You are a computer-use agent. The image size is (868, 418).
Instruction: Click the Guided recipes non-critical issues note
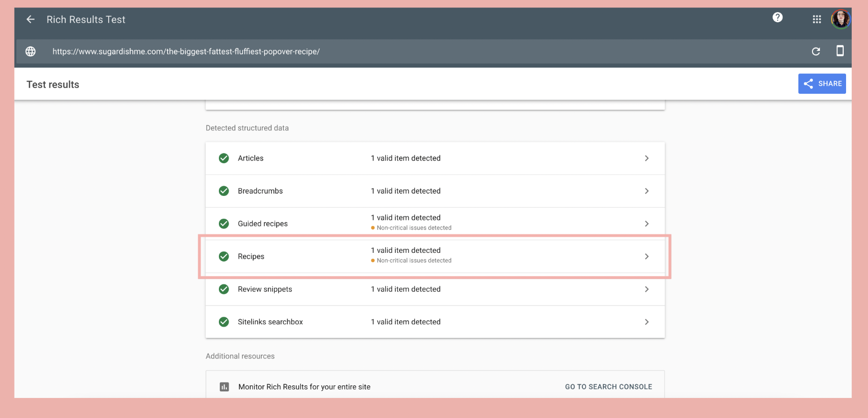tap(411, 228)
